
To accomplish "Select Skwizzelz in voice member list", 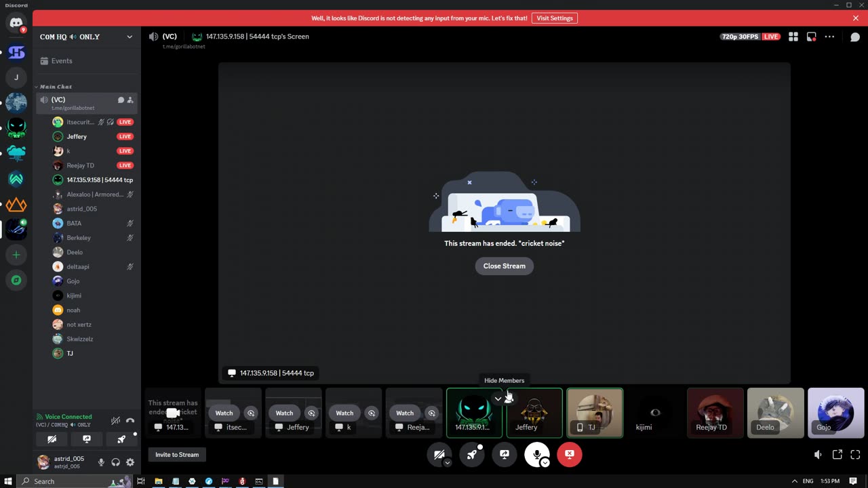I will tap(93, 339).
